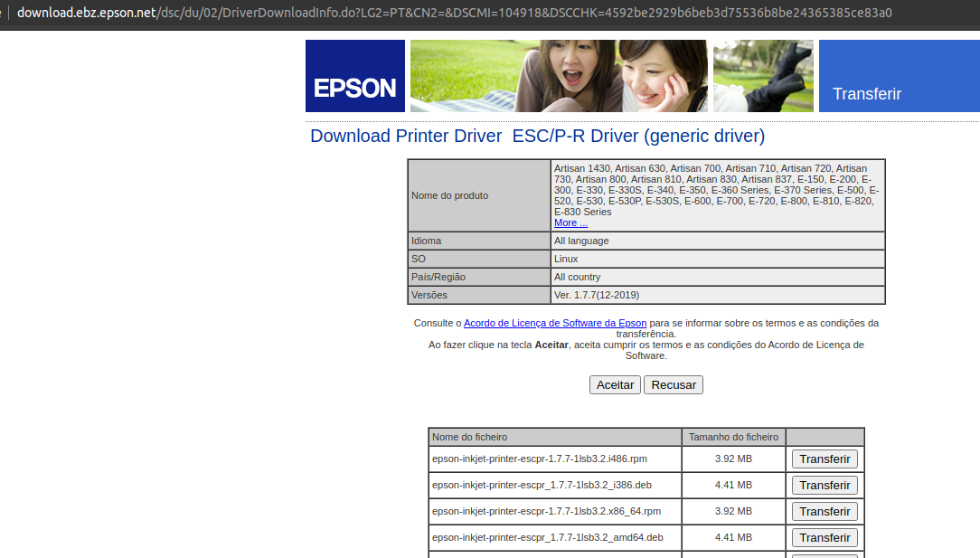Click the Recusar button
Image resolution: width=980 pixels, height=558 pixels.
click(674, 384)
